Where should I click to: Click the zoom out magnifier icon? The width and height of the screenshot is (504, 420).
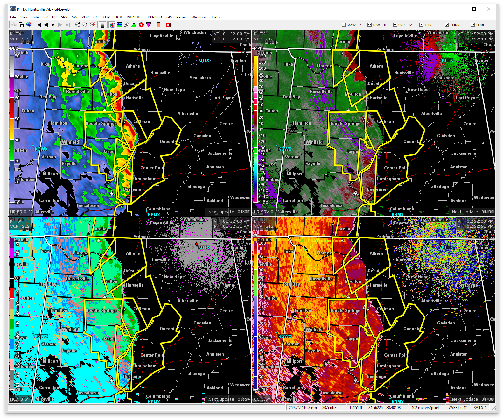click(85, 25)
